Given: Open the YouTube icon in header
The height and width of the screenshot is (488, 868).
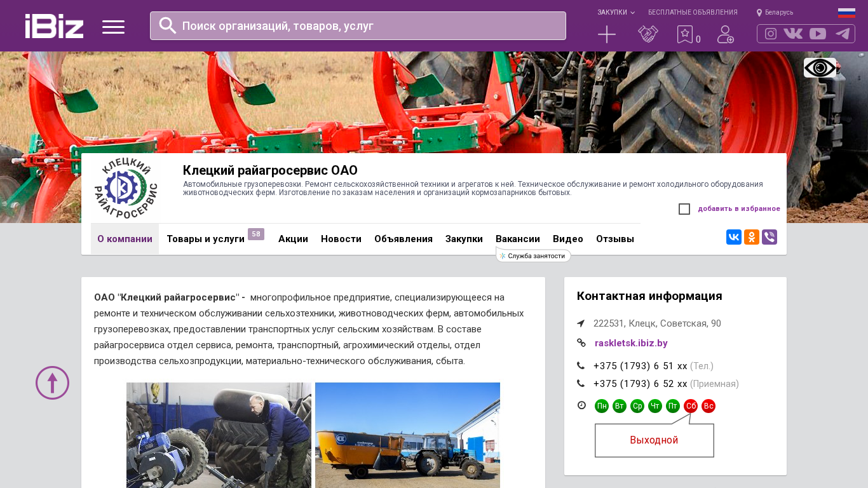Looking at the screenshot, I should [x=818, y=34].
